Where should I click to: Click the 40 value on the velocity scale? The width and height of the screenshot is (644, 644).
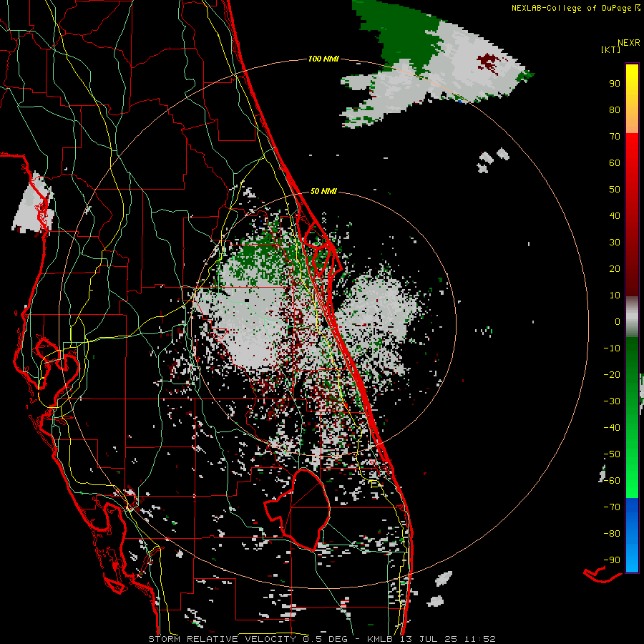point(615,215)
